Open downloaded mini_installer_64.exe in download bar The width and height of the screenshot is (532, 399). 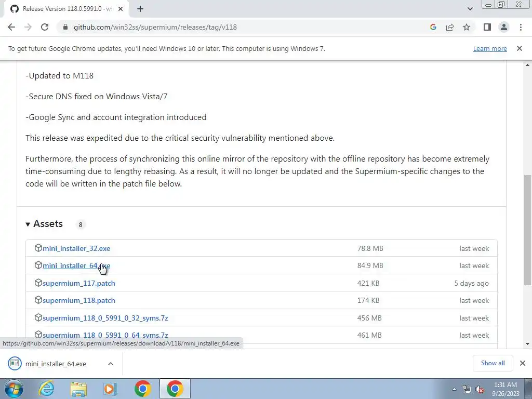(56, 364)
